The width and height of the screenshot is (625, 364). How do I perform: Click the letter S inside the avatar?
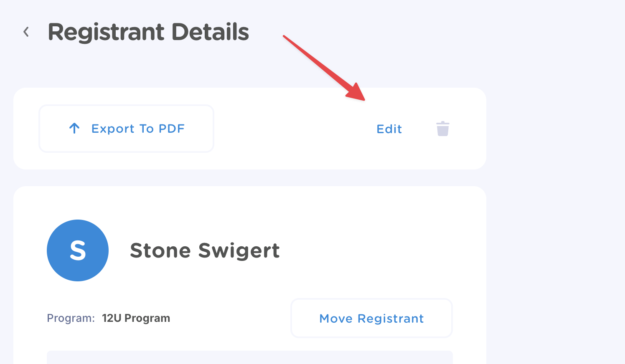tap(78, 250)
